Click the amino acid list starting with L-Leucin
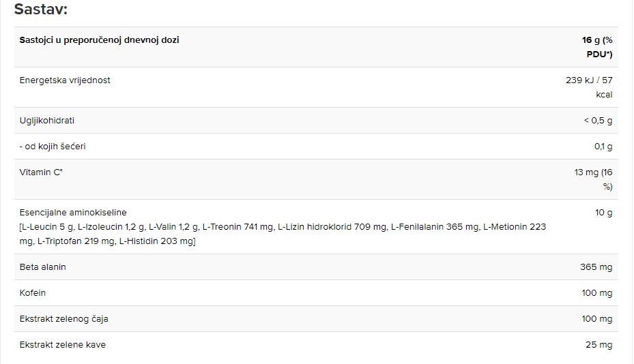This screenshot has height=364, width=634. (283, 234)
